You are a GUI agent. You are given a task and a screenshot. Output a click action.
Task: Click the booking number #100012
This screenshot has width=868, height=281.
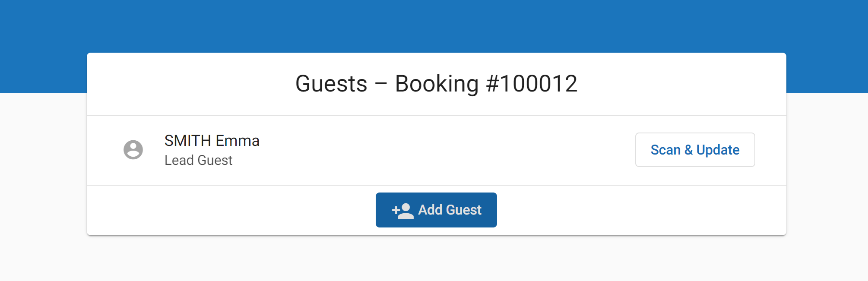click(532, 84)
